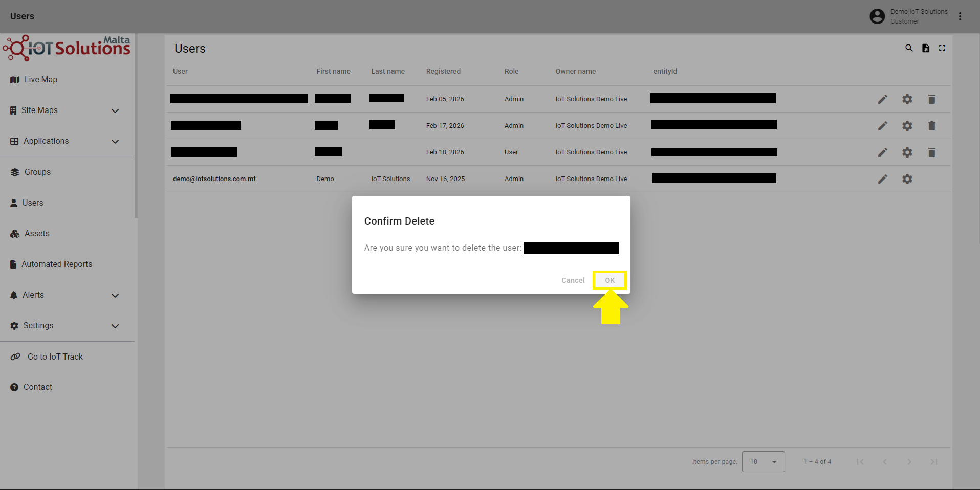This screenshot has width=980, height=490.
Task: Open settings gear for Feb 18, 2026 user
Action: coord(907,152)
